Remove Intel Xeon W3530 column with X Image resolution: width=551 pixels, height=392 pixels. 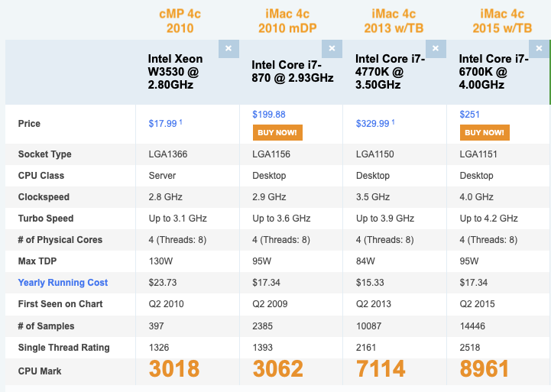coord(229,49)
